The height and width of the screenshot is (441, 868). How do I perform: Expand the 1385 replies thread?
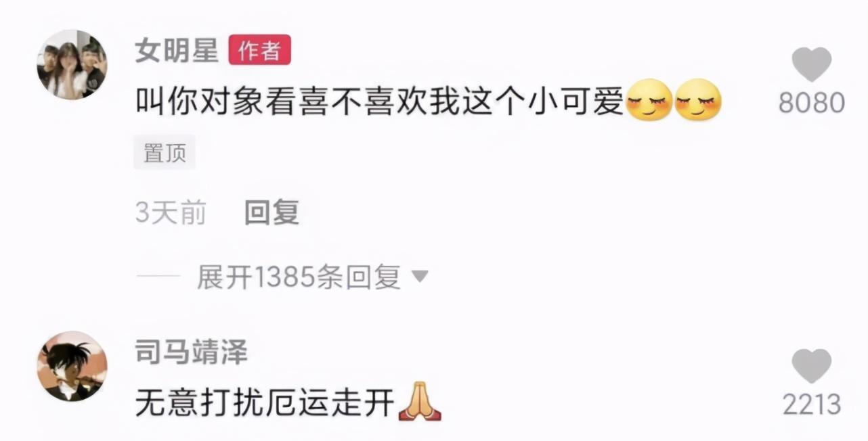coord(299,277)
